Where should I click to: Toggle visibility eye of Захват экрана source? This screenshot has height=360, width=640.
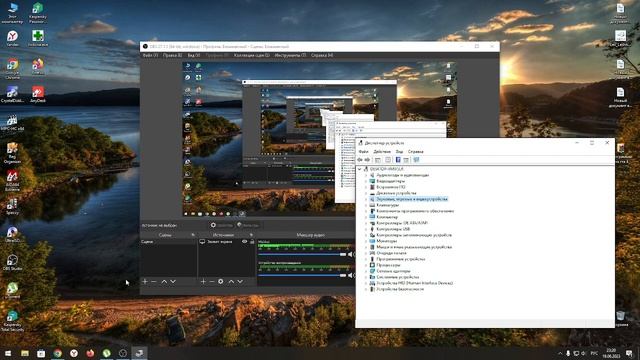(244, 242)
